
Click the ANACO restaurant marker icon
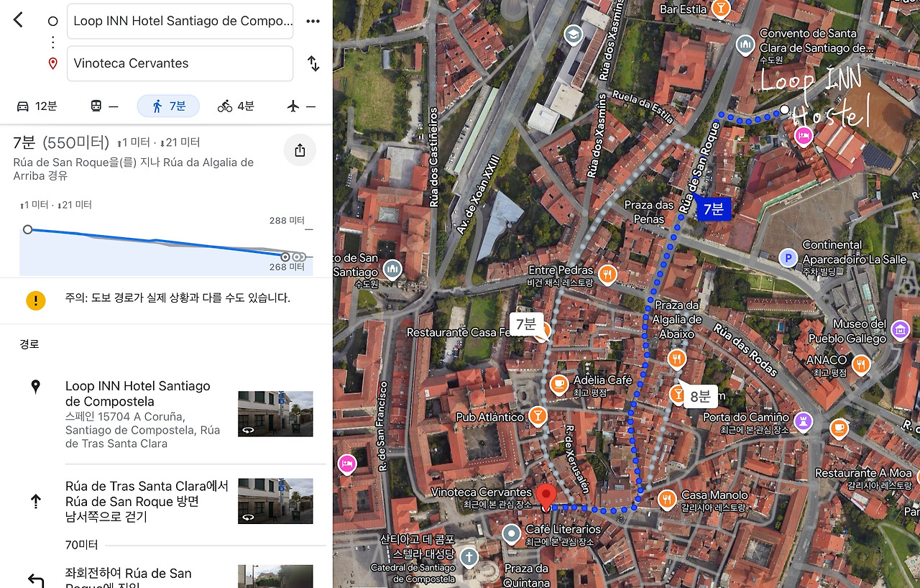tap(860, 364)
